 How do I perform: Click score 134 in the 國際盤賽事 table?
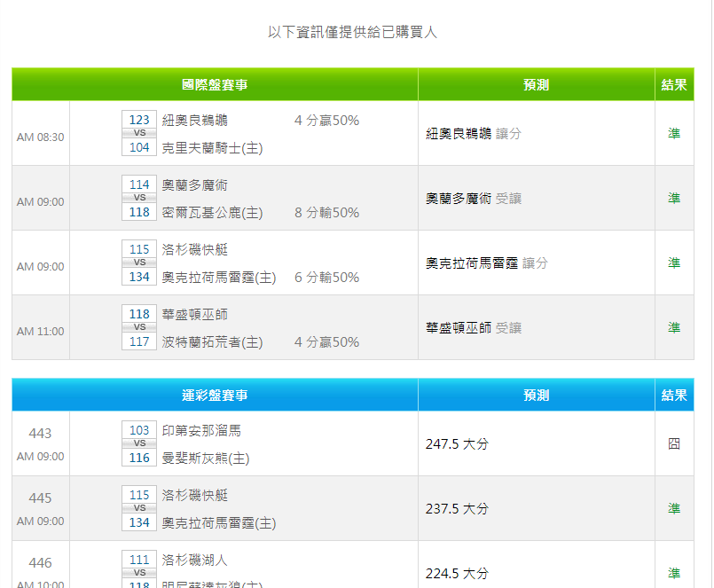click(x=139, y=277)
